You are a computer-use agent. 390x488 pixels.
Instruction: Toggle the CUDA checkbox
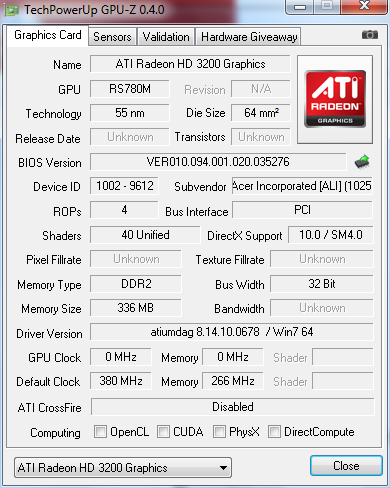163,431
